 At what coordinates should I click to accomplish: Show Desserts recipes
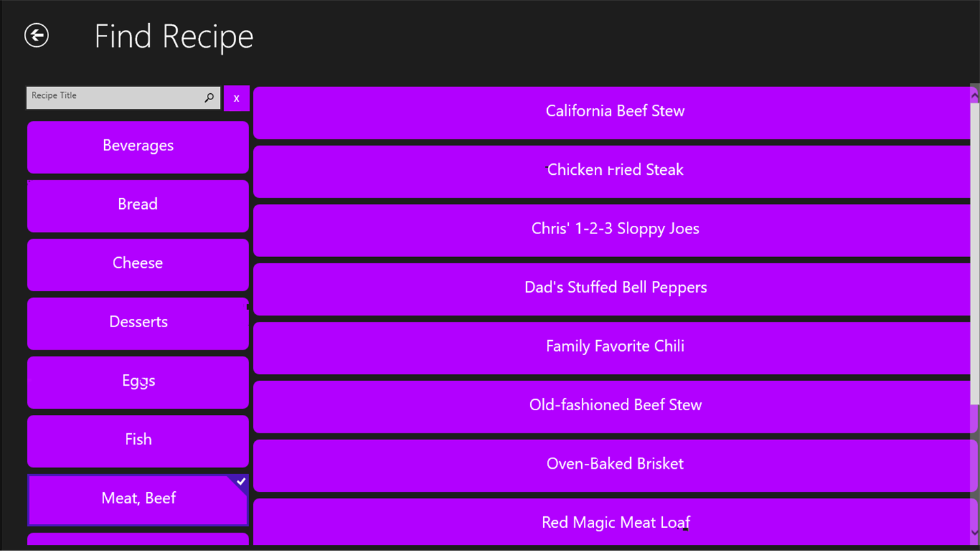click(138, 322)
